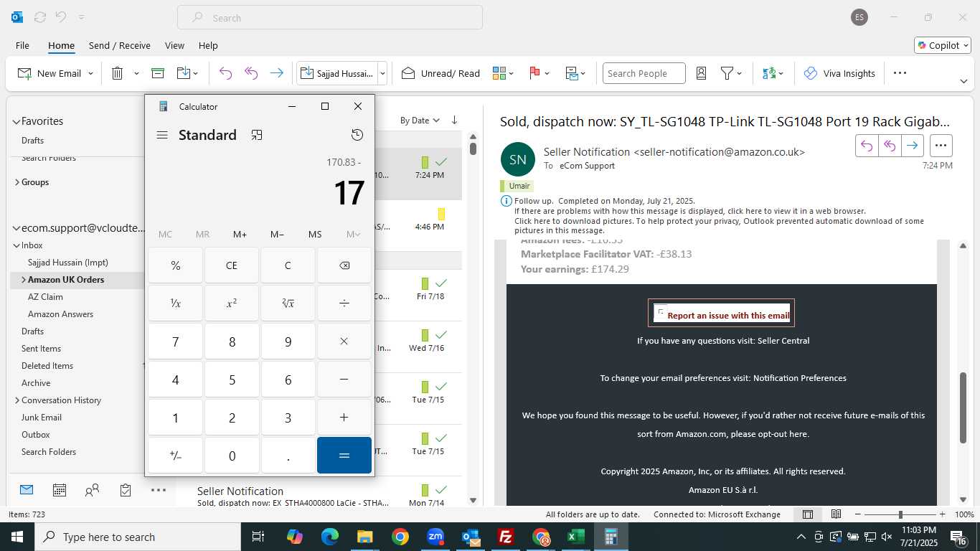Click the reading pane vertical scrollbar

point(963,408)
